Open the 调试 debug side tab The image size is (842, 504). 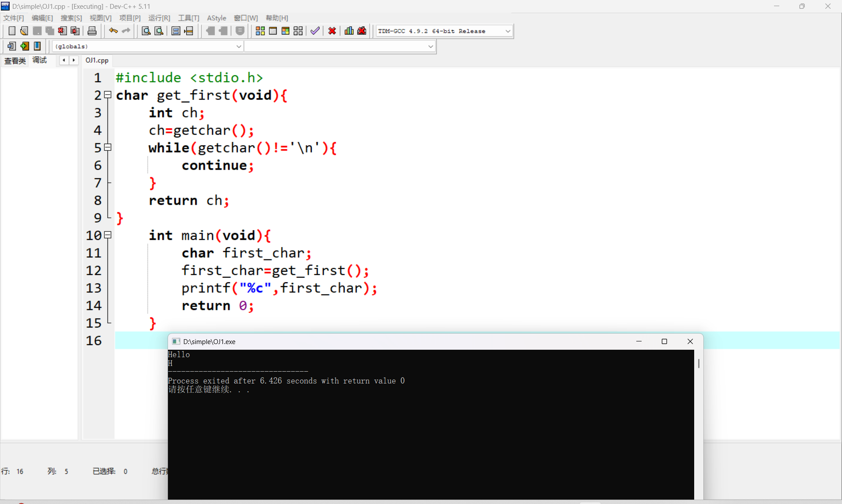pos(39,60)
